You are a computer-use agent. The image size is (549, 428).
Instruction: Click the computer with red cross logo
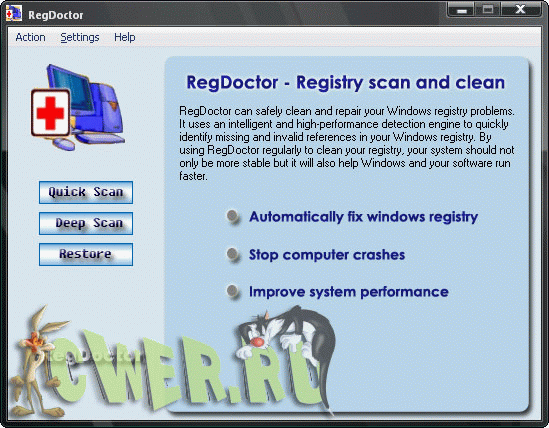[78, 107]
